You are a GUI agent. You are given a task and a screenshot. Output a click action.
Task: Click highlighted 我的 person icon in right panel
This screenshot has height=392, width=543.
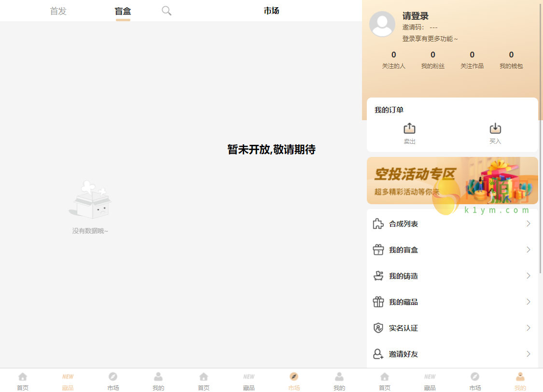(520, 377)
